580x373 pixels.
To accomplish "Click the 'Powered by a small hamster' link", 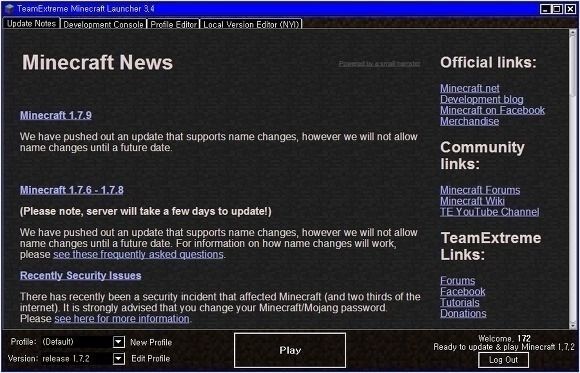I will pyautogui.click(x=380, y=64).
